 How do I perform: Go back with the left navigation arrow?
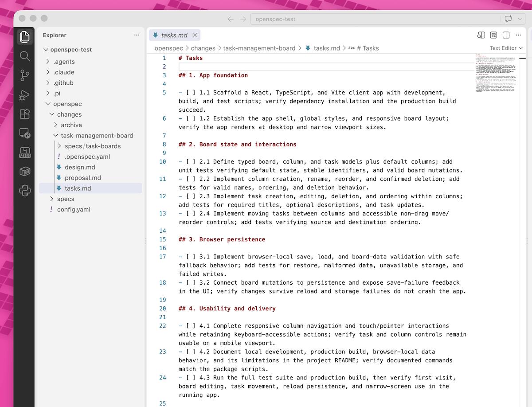pyautogui.click(x=231, y=19)
